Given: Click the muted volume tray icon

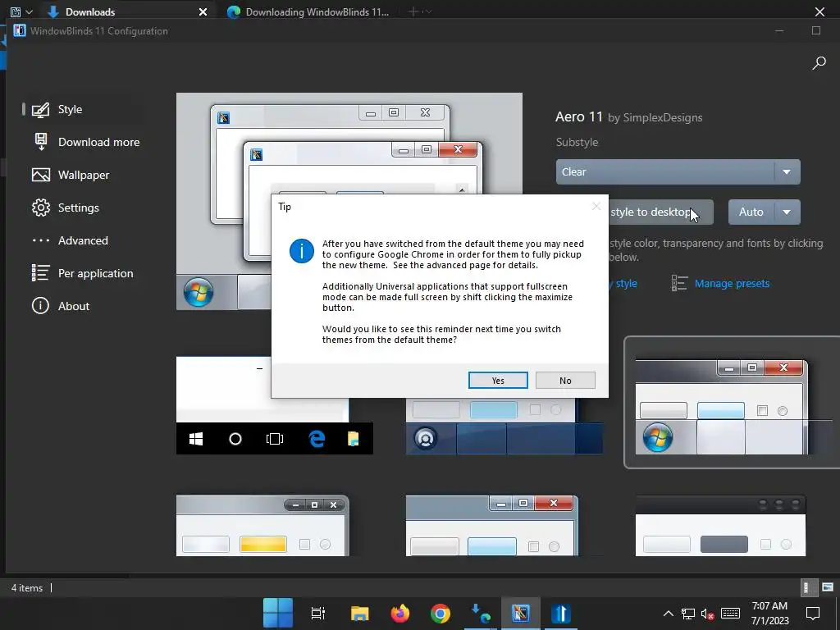Looking at the screenshot, I should point(708,614).
